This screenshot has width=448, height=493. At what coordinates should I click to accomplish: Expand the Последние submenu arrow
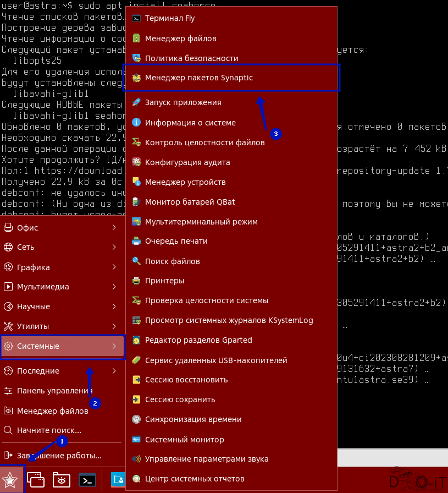pyautogui.click(x=114, y=371)
